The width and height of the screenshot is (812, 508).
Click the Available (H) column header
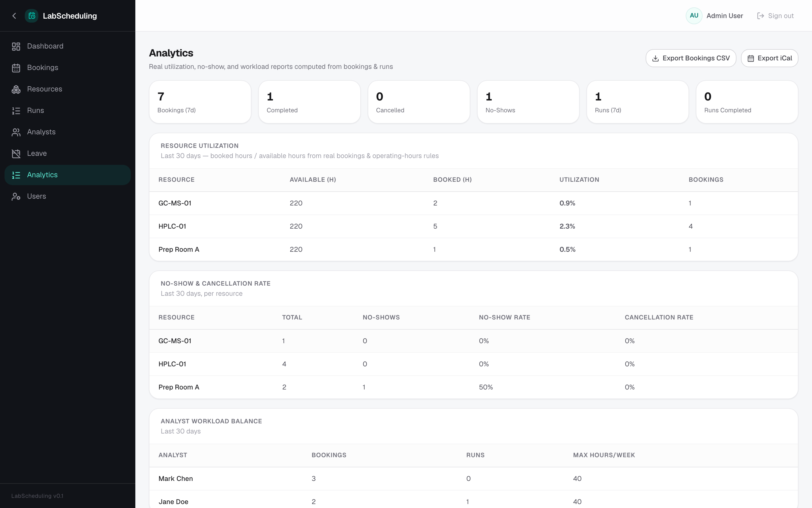[313, 180]
